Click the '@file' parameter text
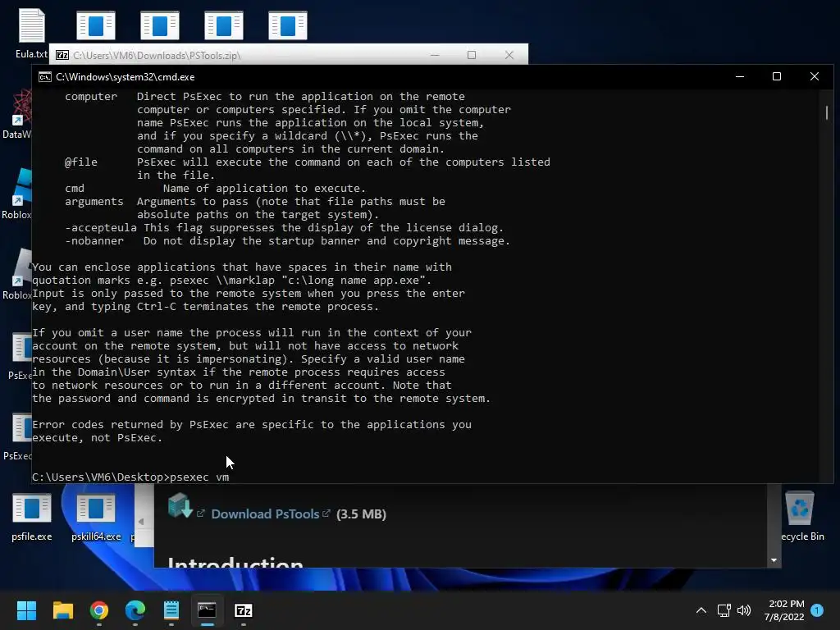This screenshot has height=630, width=840. (81, 162)
